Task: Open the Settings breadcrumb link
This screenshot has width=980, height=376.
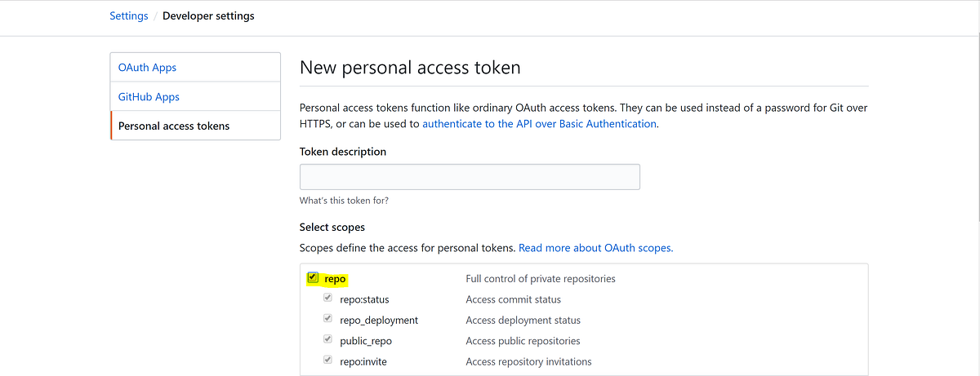Action: coord(129,15)
